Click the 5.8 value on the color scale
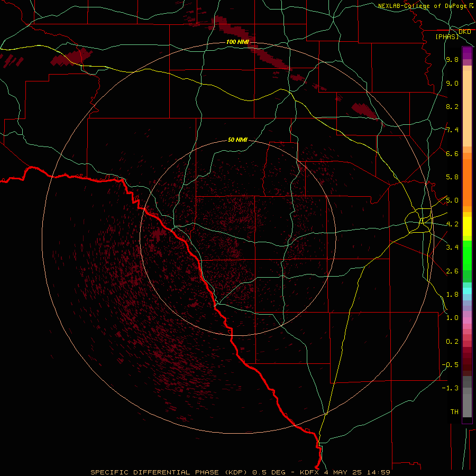The image size is (476, 476). (x=452, y=177)
